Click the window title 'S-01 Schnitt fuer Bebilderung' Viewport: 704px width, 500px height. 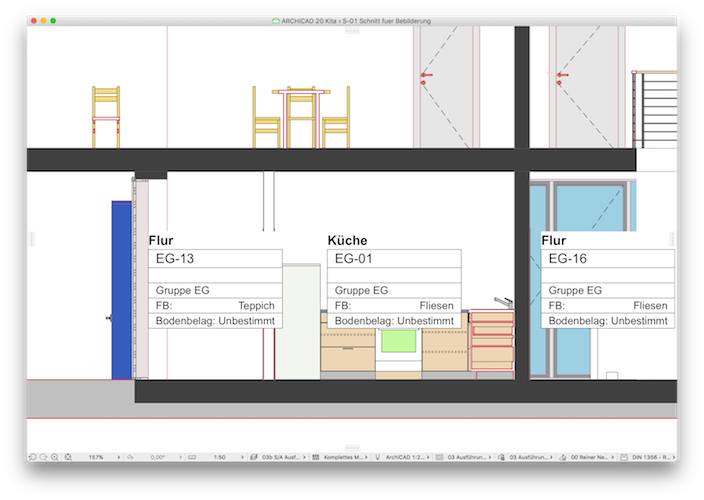coord(387,21)
